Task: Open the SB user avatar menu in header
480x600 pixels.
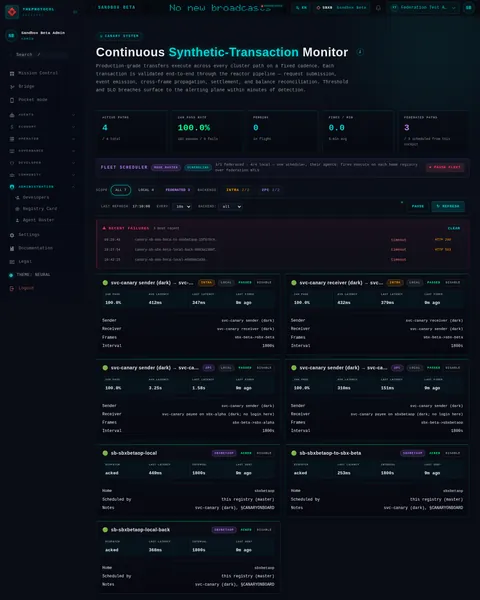Action: click(468, 8)
